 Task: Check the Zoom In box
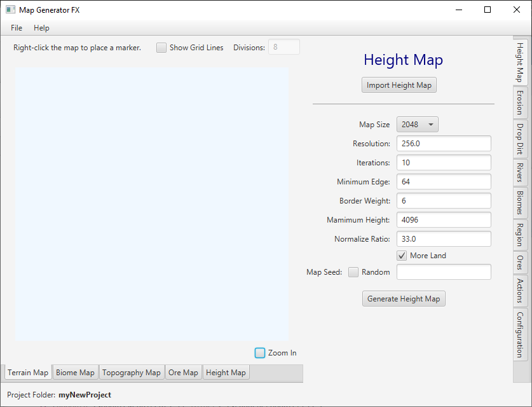coord(260,353)
